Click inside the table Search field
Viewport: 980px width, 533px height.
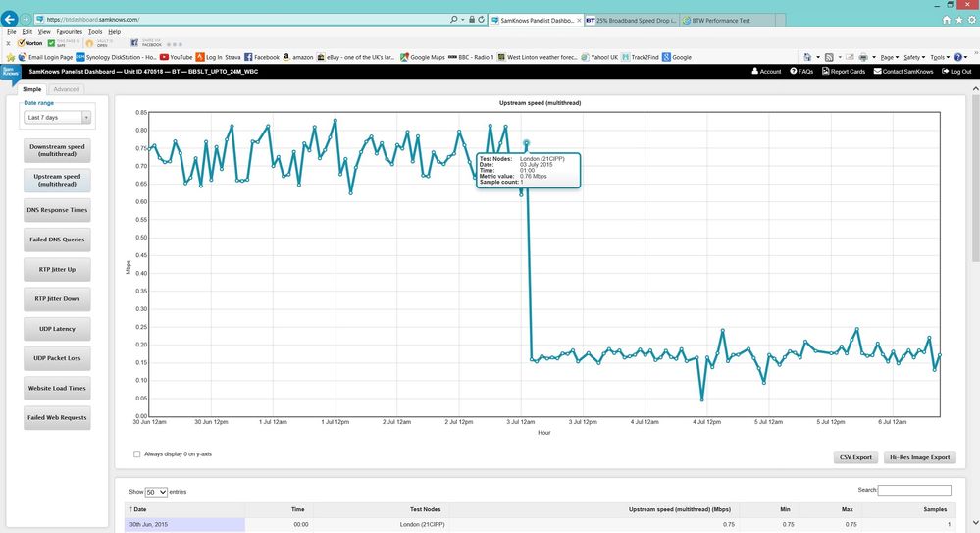click(914, 490)
